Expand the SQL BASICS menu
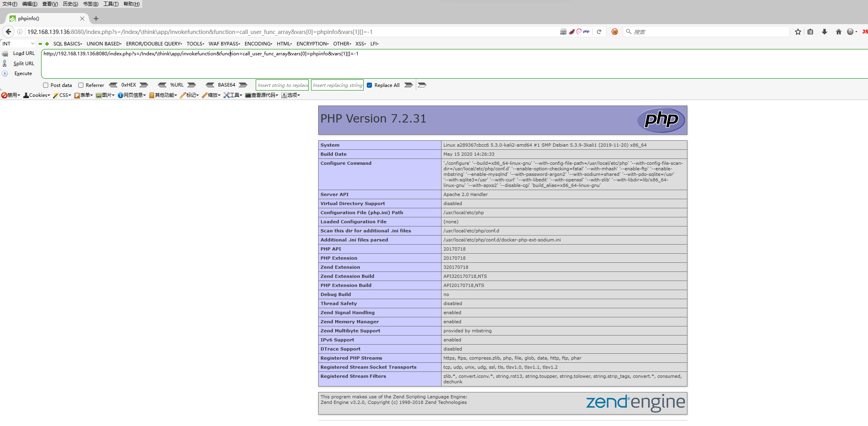Viewport: 868px width, 426px height. 68,44
